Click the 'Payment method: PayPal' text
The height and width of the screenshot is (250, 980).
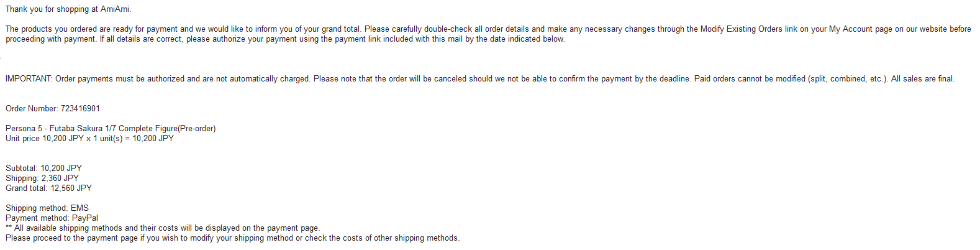[52, 218]
